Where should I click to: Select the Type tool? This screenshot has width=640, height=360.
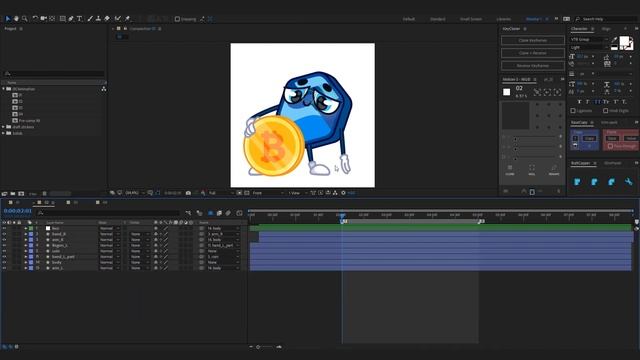[x=80, y=19]
